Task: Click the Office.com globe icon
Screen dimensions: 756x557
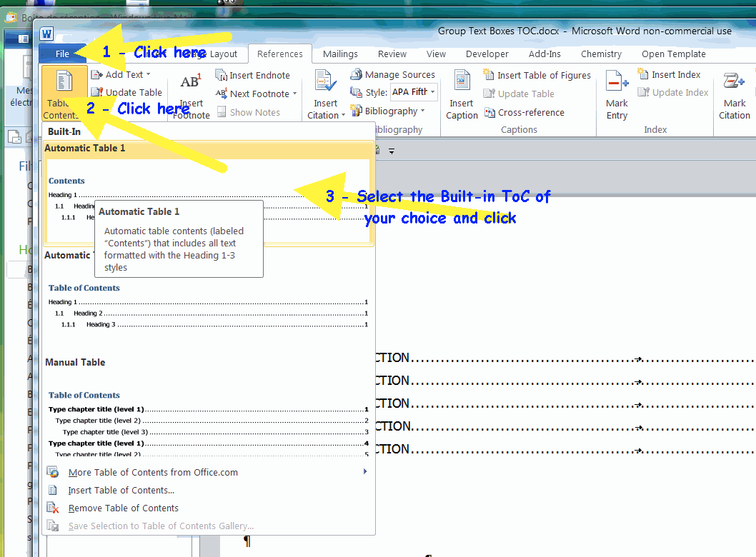Action: click(x=53, y=472)
